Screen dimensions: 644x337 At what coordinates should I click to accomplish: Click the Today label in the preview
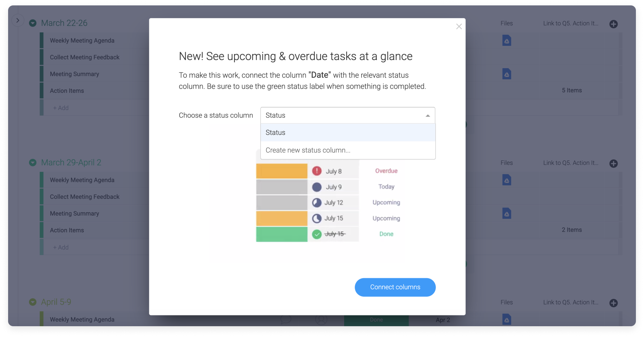[386, 187]
